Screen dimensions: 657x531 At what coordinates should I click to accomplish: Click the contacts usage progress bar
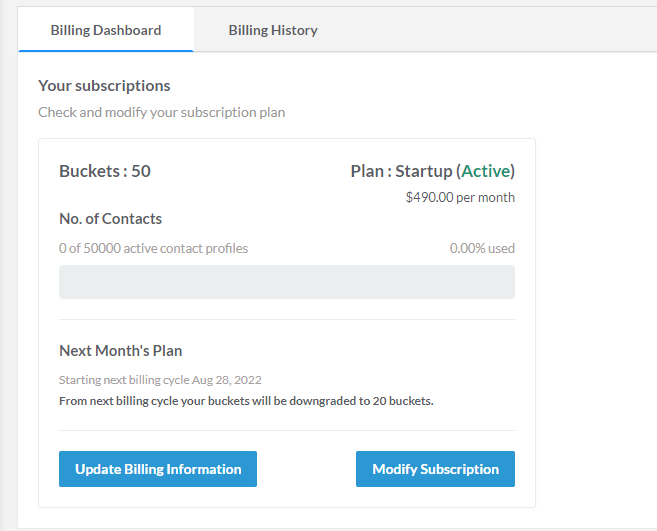287,282
